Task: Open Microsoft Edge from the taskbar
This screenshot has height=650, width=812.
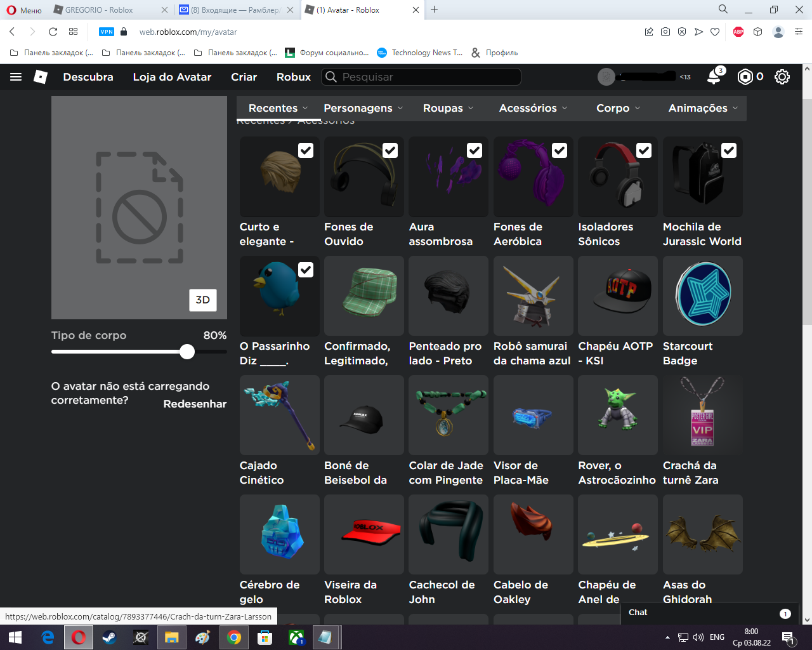Action: pos(48,637)
